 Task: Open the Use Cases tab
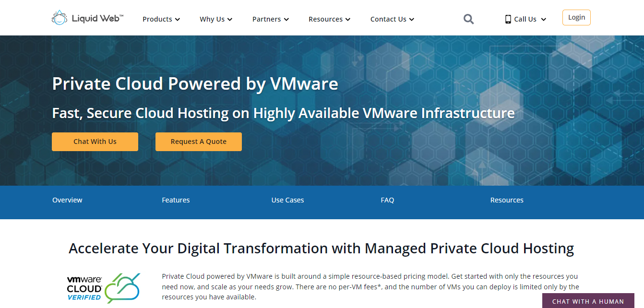[x=287, y=200]
